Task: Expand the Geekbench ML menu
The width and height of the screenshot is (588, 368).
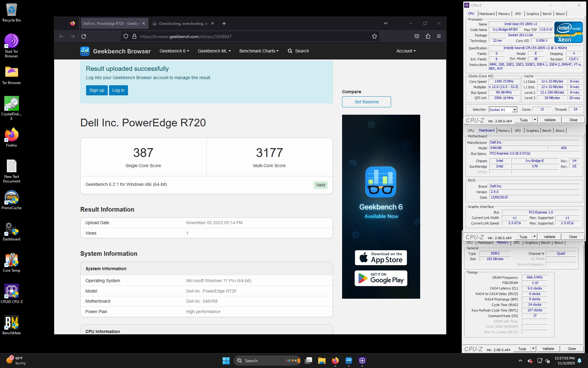Action: pyautogui.click(x=214, y=51)
